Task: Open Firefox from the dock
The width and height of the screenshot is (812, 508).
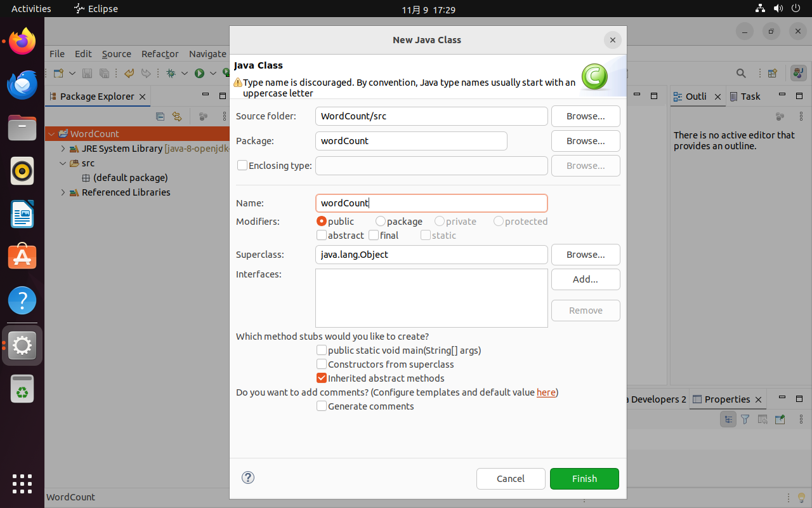Action: tap(22, 42)
